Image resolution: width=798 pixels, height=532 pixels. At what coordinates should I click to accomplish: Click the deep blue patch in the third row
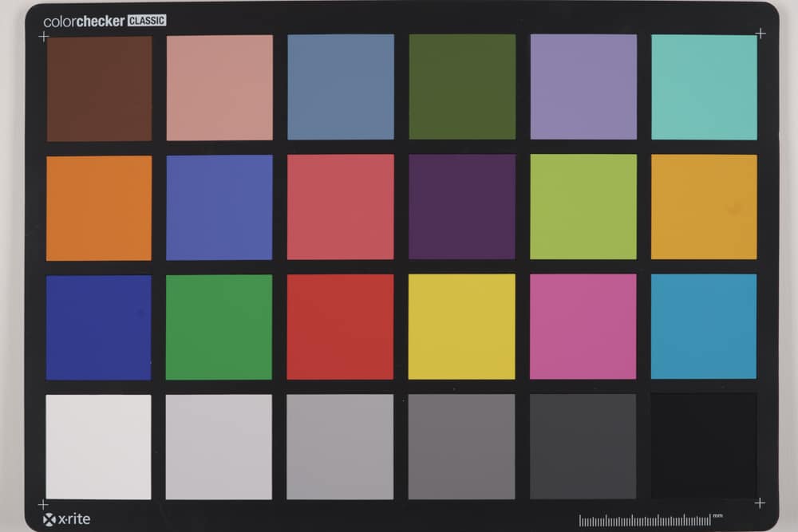tap(99, 328)
